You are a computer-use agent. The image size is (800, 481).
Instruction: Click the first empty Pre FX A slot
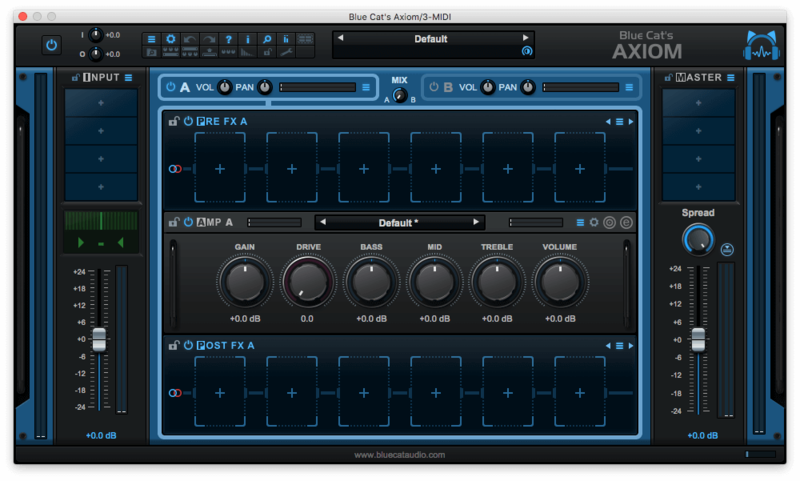[x=220, y=169]
